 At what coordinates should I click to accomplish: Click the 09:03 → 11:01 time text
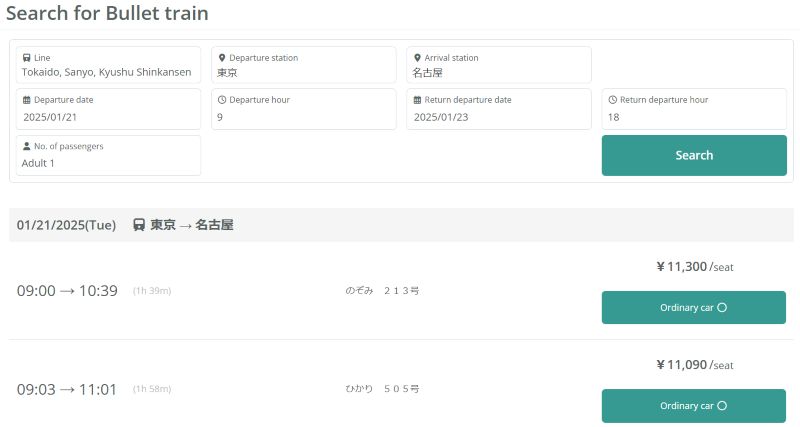point(67,389)
